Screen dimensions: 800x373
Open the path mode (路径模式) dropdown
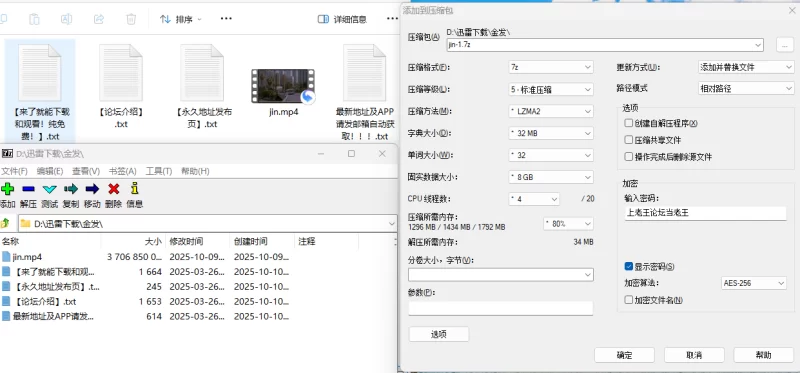click(x=745, y=88)
